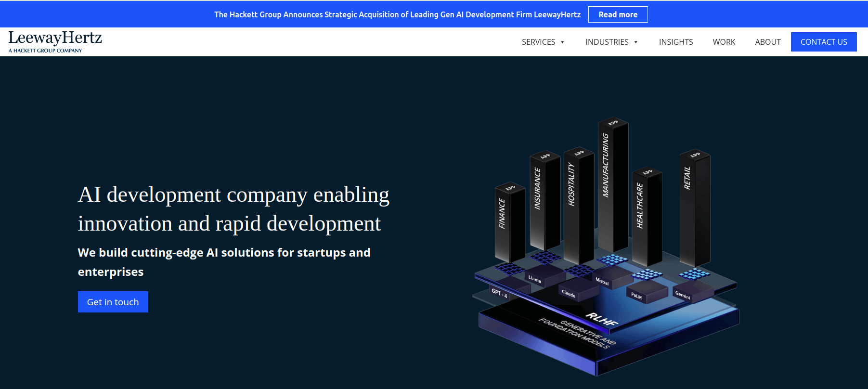Click the cutting-edge AI solutions subheading

click(224, 262)
